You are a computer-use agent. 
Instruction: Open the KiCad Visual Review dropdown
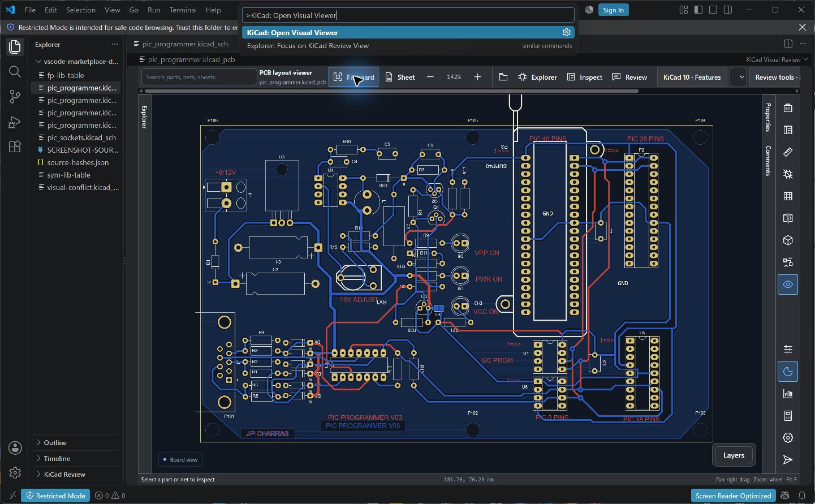tap(777, 59)
